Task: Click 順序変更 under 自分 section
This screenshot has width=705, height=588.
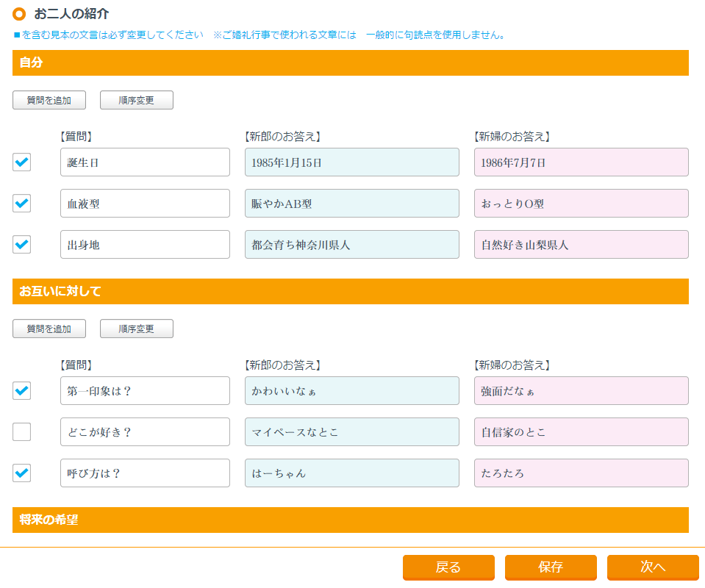Action: tap(137, 101)
